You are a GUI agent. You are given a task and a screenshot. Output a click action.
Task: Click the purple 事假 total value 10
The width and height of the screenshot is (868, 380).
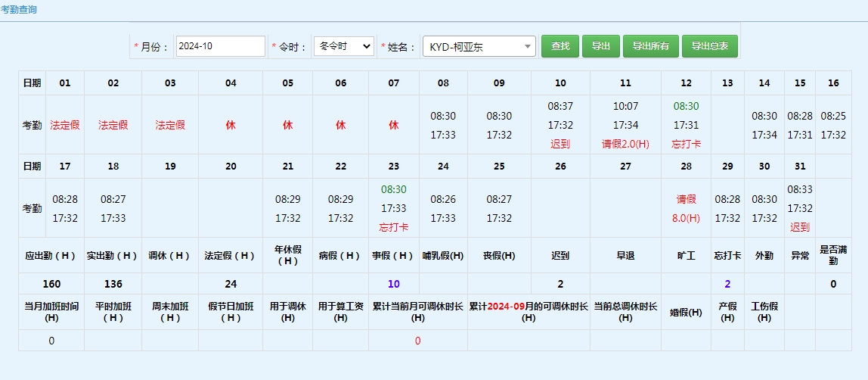(x=393, y=284)
